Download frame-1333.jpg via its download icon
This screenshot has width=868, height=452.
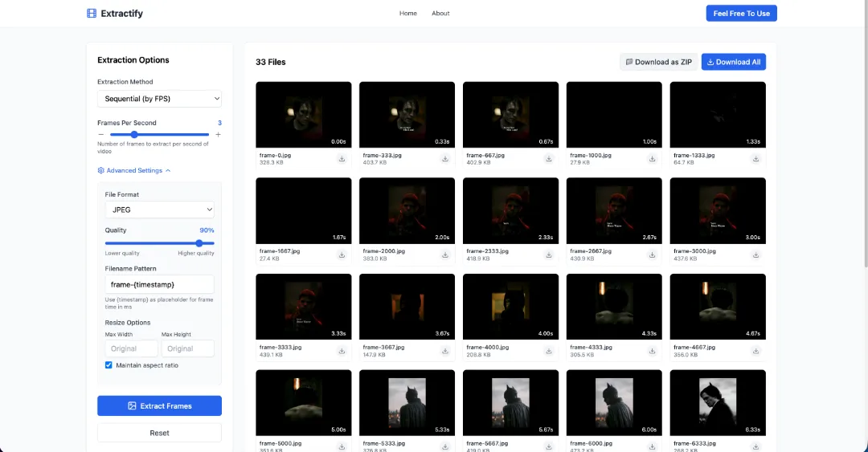point(755,159)
